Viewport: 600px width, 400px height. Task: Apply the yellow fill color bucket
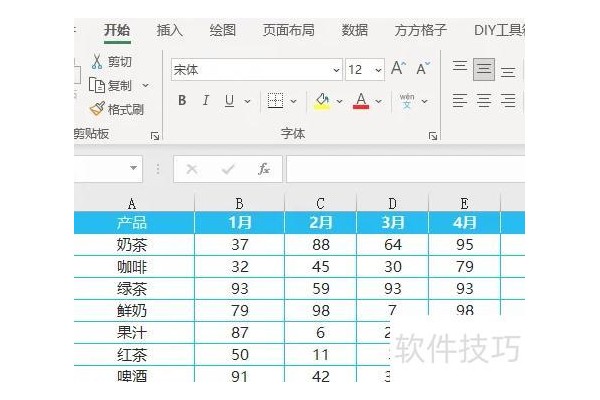[322, 101]
